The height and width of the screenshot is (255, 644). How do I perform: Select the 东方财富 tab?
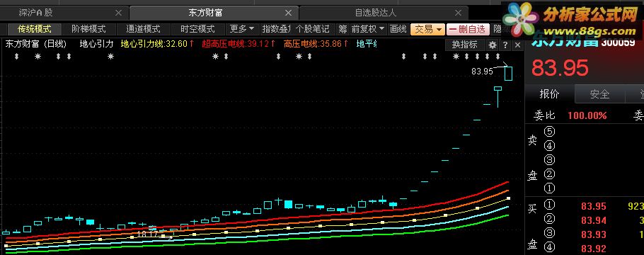pyautogui.click(x=205, y=13)
